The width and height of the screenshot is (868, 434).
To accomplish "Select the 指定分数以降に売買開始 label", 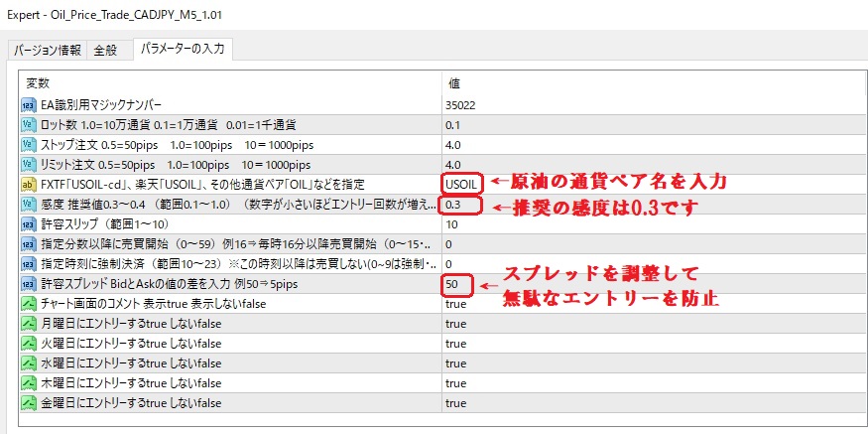I will (x=236, y=244).
